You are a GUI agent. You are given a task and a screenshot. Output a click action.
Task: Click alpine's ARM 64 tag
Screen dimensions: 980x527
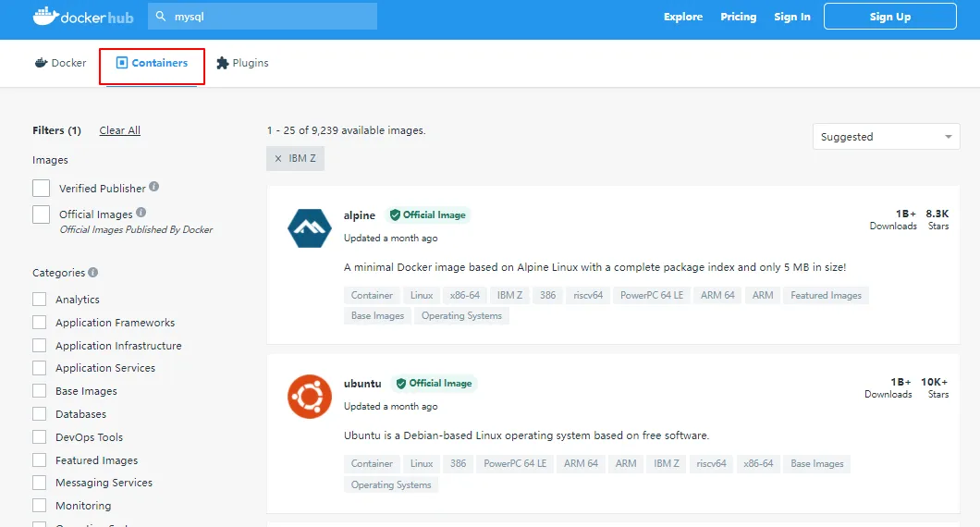click(x=717, y=295)
